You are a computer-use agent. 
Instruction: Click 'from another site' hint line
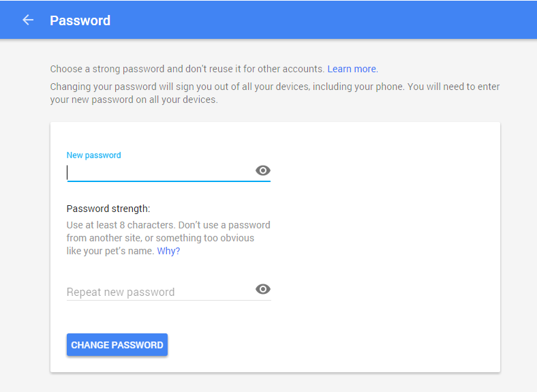point(160,238)
